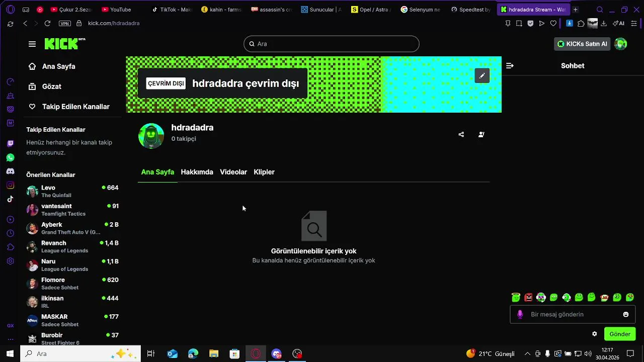This screenshot has height=362, width=644.
Task: Open recommended channel Naru
Action: (72, 265)
